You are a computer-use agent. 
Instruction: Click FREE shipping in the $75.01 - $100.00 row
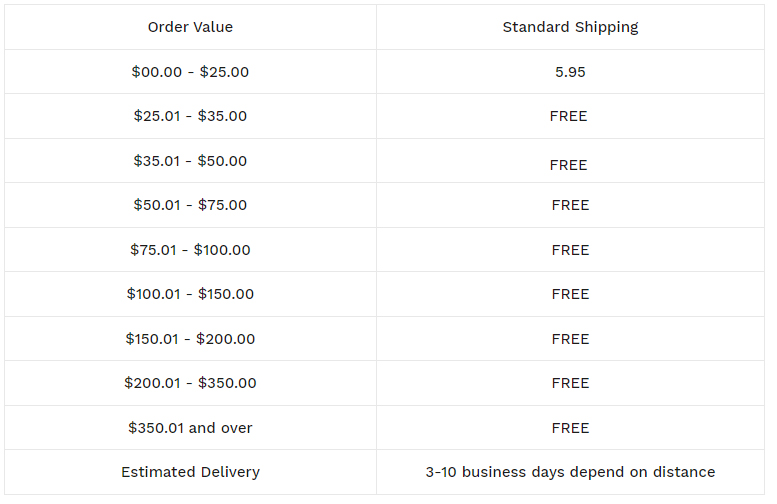570,250
